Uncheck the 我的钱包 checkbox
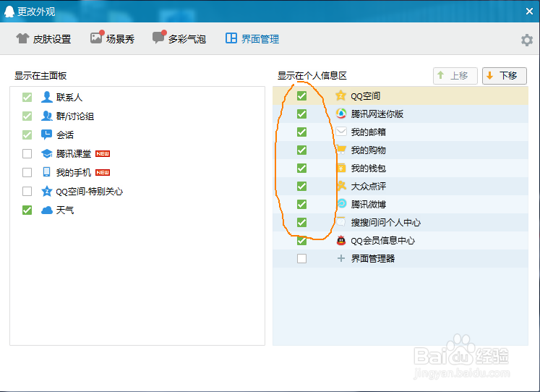The image size is (540, 392). [x=301, y=168]
